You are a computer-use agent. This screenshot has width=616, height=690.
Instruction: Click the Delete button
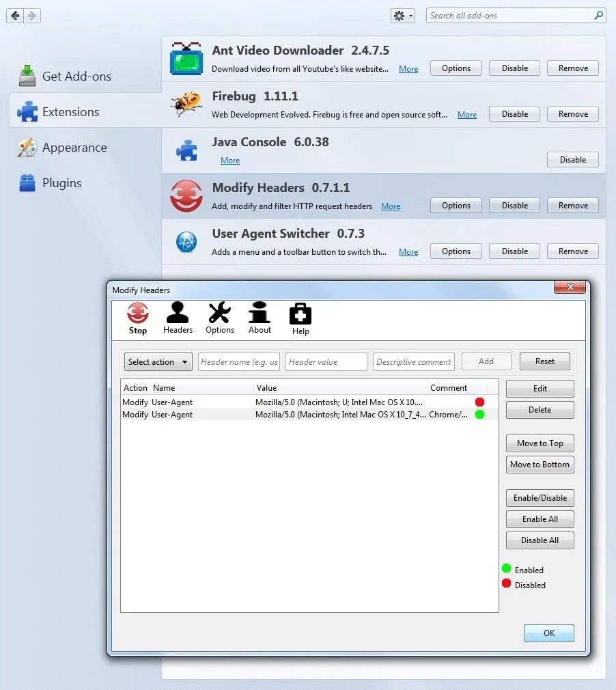540,410
